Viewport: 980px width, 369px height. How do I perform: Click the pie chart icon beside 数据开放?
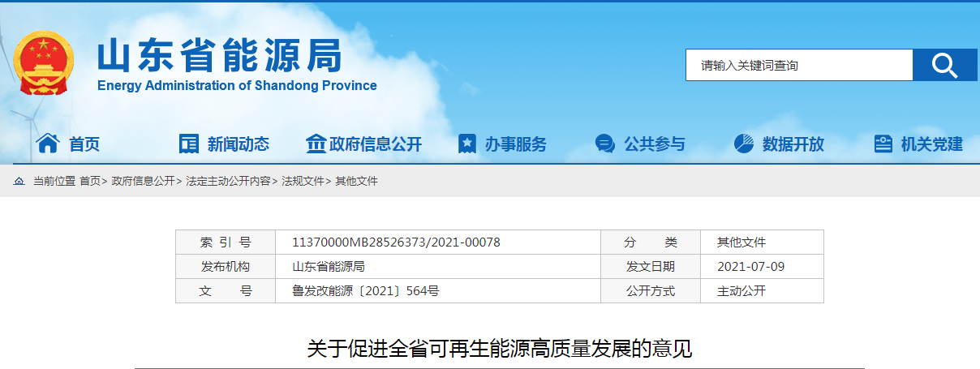[x=743, y=144]
